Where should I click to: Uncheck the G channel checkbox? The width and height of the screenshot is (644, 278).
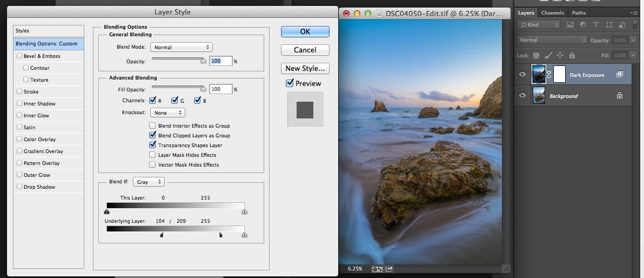[175, 100]
